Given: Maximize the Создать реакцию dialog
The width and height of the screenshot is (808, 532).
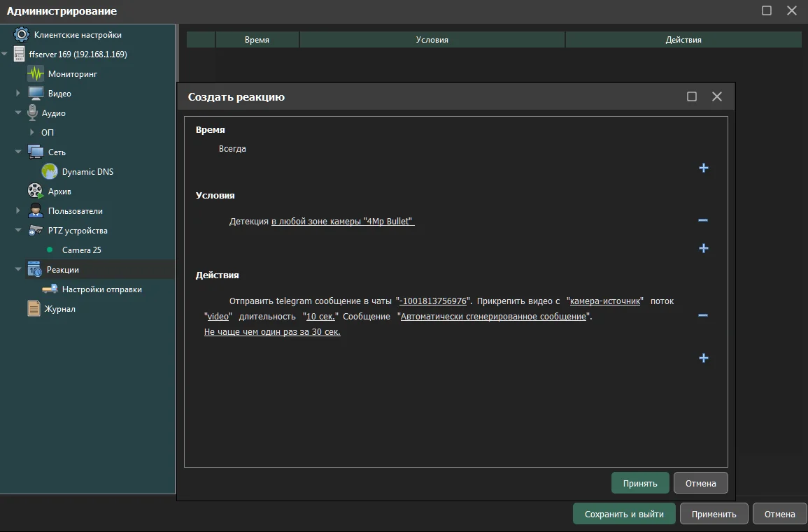Looking at the screenshot, I should 692,96.
